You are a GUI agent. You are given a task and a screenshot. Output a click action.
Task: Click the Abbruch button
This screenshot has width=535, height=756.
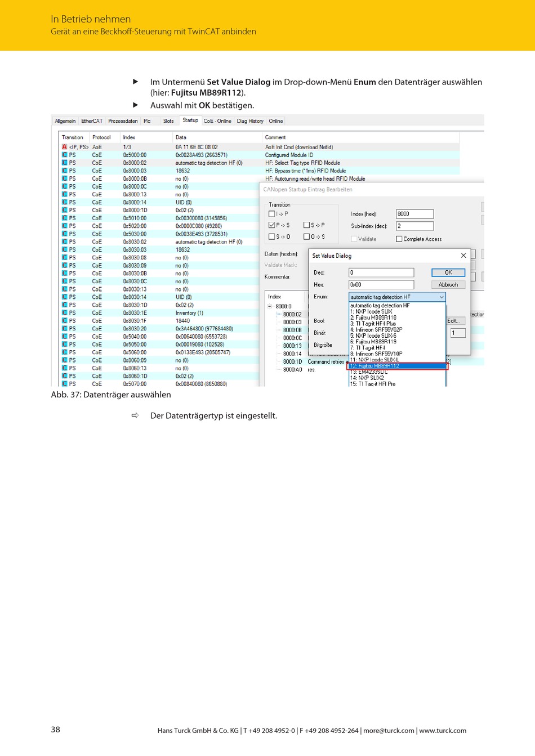(x=448, y=285)
